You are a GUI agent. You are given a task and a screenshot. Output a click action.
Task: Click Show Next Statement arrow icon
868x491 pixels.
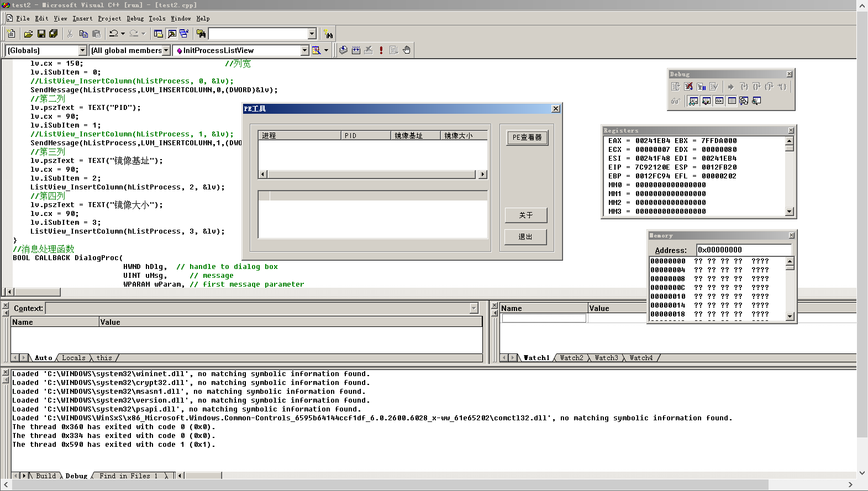click(731, 87)
